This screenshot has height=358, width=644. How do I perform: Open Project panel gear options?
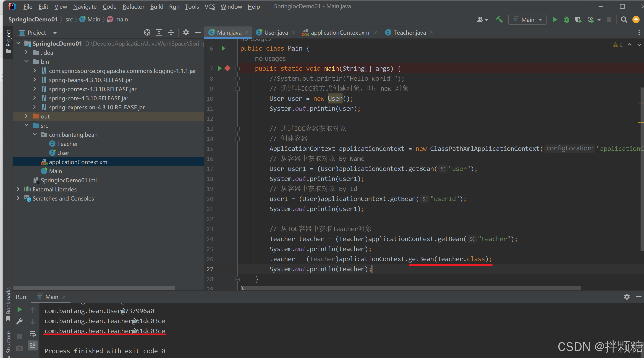(186, 32)
